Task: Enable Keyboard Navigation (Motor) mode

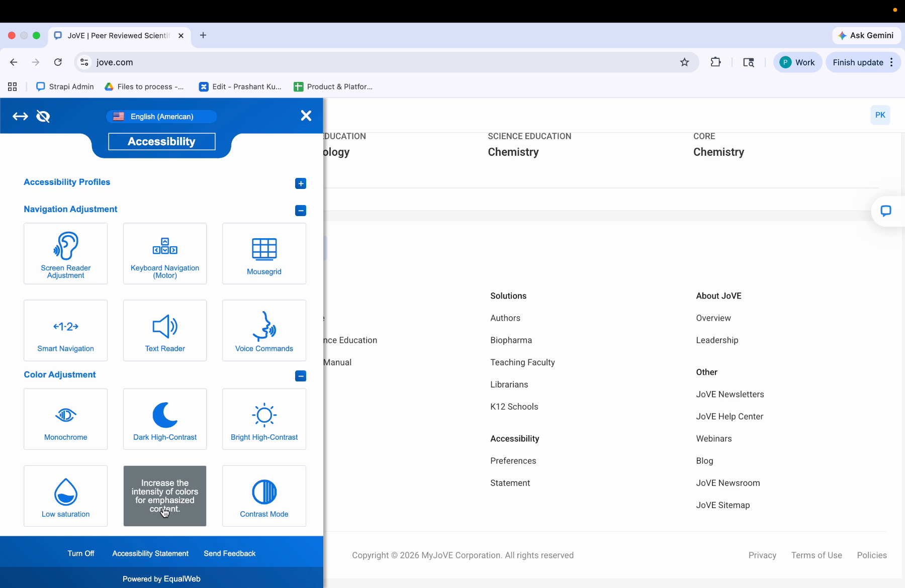Action: pyautogui.click(x=165, y=254)
